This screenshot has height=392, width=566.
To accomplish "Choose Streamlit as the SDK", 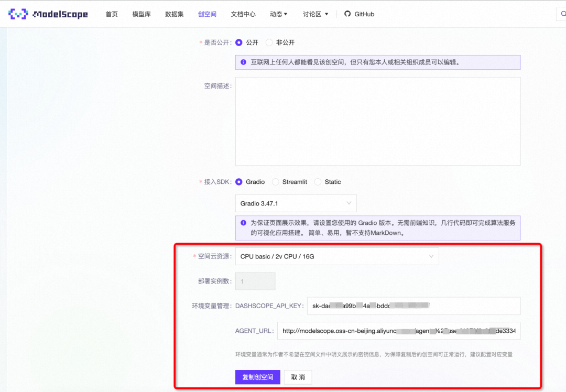I will click(x=276, y=182).
